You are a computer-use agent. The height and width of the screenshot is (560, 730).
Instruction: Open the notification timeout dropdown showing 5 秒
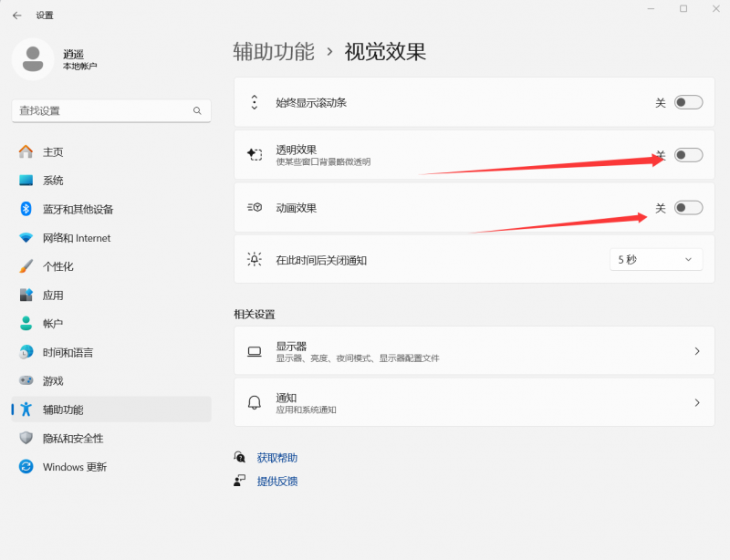[655, 260]
